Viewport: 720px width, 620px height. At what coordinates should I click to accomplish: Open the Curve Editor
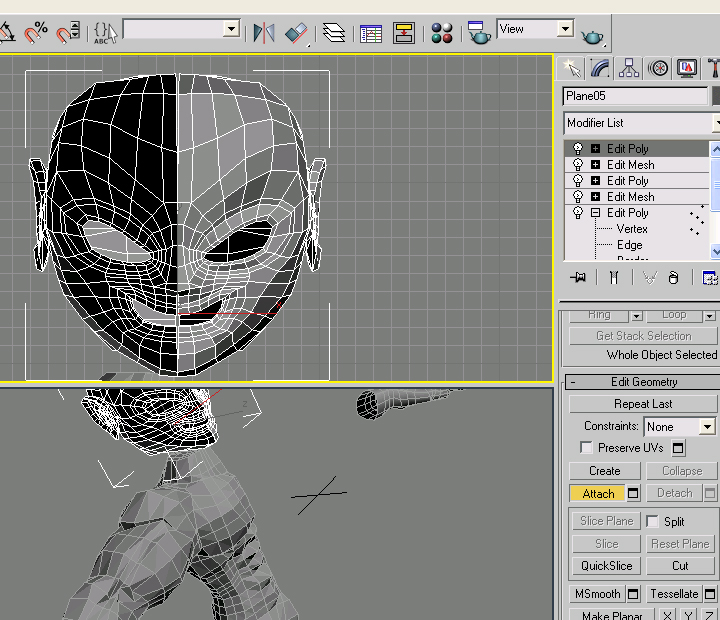click(x=371, y=33)
